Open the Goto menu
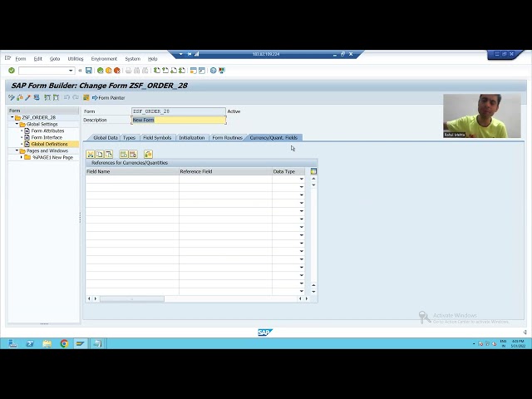Screen dimensions: 532x399 pyautogui.click(x=55, y=59)
